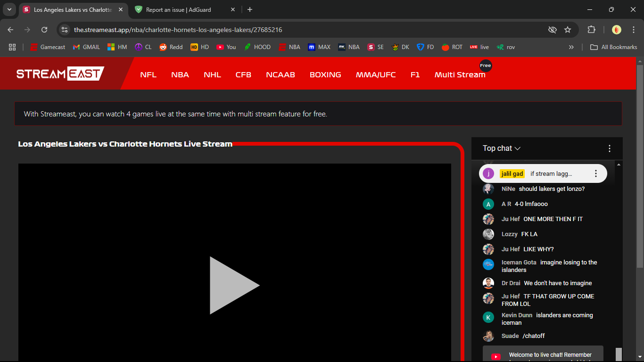Open chat options three-dot menu

click(x=610, y=148)
